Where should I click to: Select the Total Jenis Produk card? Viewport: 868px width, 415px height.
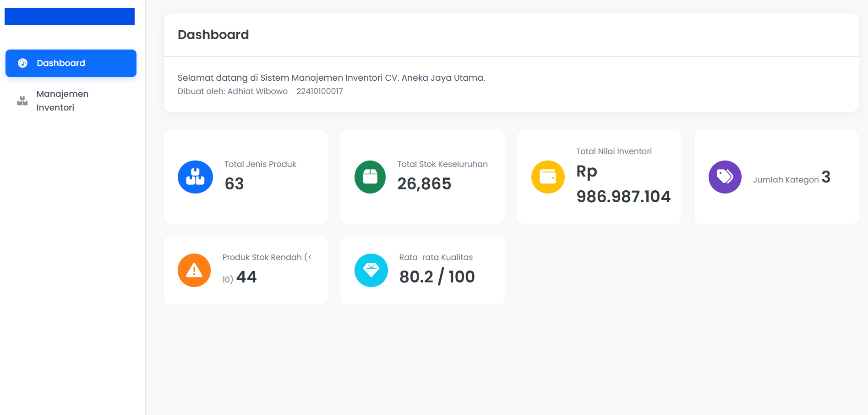coord(246,177)
